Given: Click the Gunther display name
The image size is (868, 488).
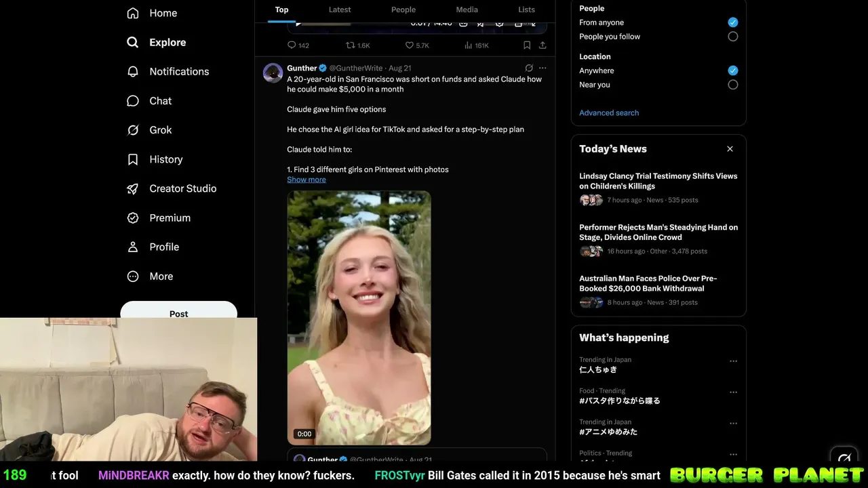Looking at the screenshot, I should [302, 68].
